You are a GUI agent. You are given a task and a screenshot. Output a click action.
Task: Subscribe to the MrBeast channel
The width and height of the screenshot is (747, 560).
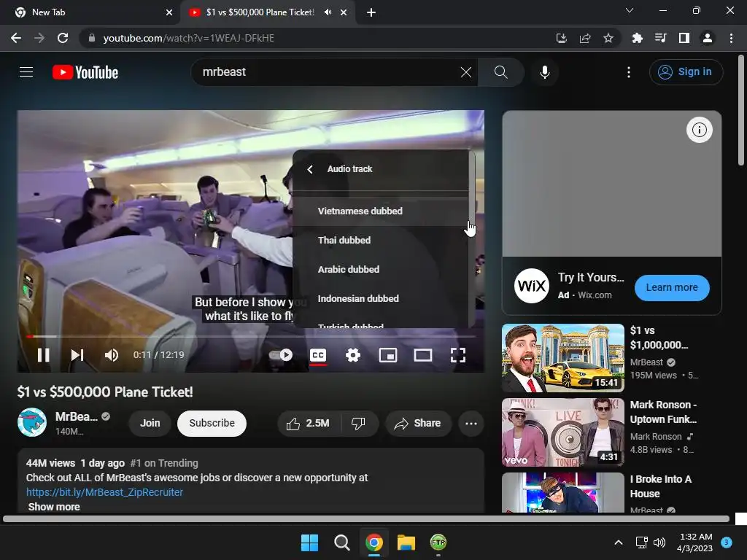(x=212, y=423)
